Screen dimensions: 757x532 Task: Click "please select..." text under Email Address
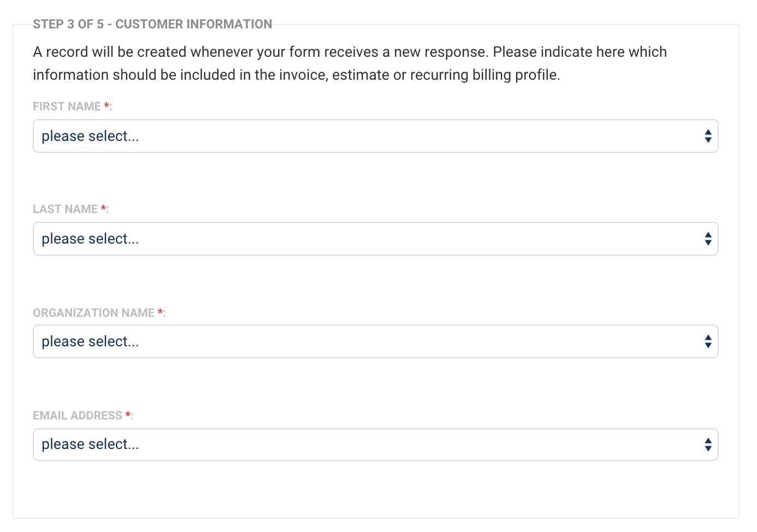(x=90, y=444)
